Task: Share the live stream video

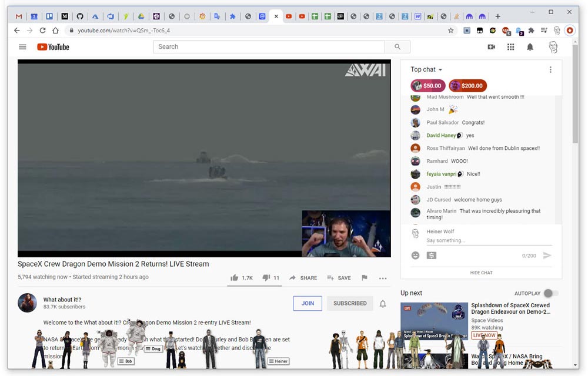Action: coord(303,278)
